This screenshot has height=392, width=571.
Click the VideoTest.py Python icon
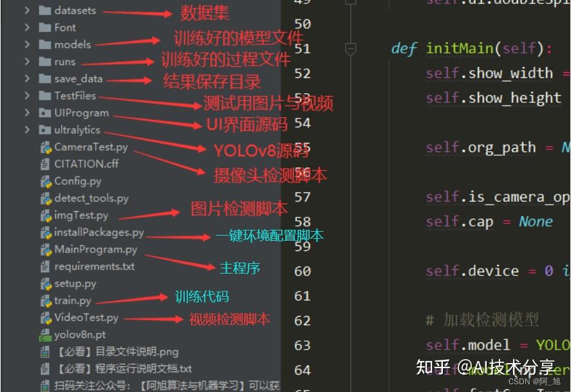click(45, 318)
